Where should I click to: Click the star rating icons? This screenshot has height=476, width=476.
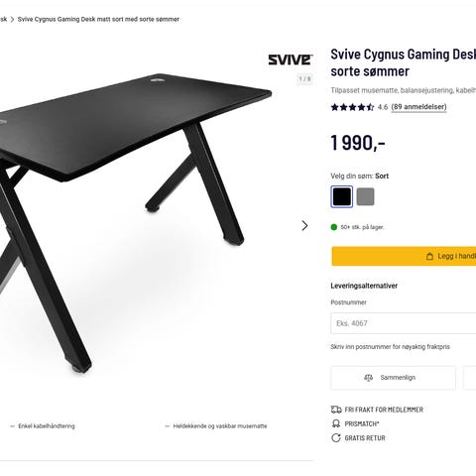[x=352, y=107]
